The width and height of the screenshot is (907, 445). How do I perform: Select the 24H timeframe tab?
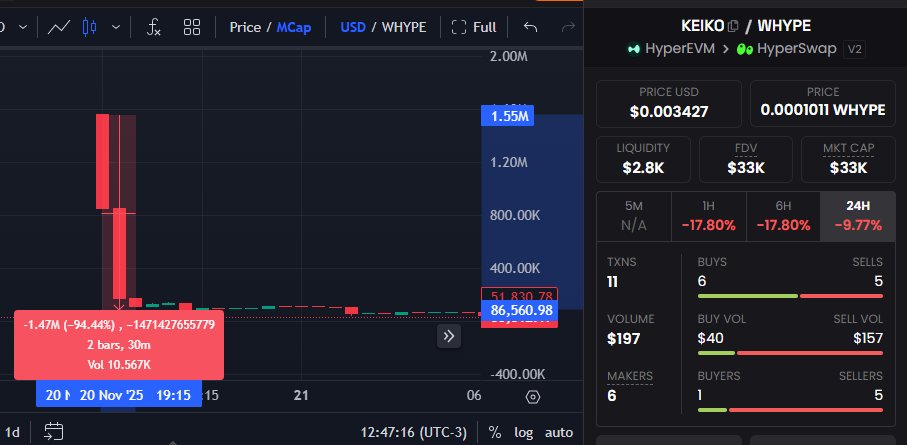[858, 215]
